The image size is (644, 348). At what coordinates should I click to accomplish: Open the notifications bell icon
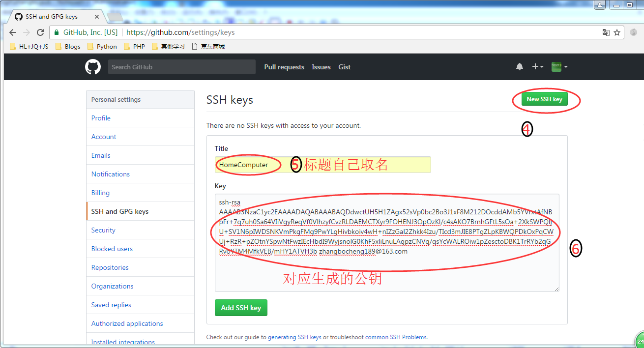point(520,67)
